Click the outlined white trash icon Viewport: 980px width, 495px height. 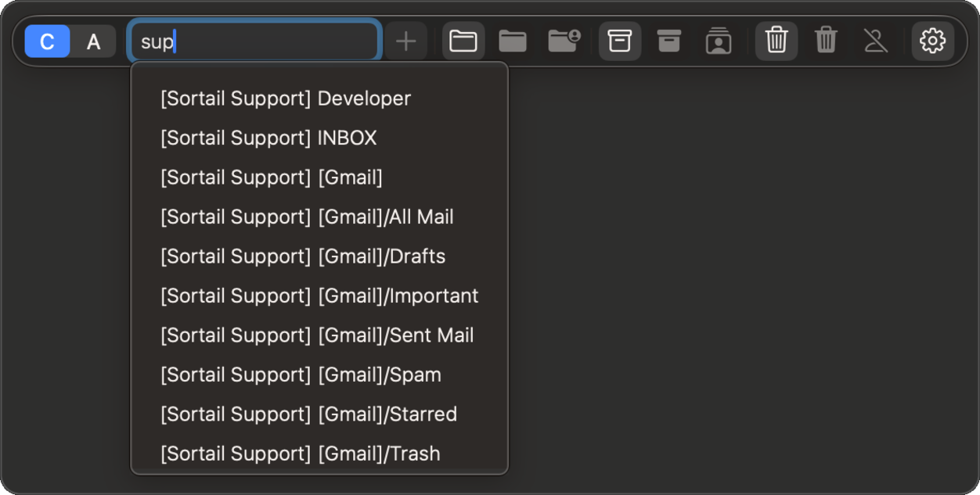click(x=776, y=41)
